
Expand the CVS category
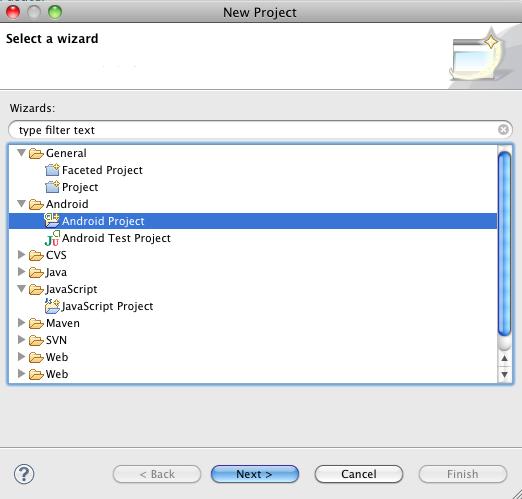pyautogui.click(x=21, y=255)
